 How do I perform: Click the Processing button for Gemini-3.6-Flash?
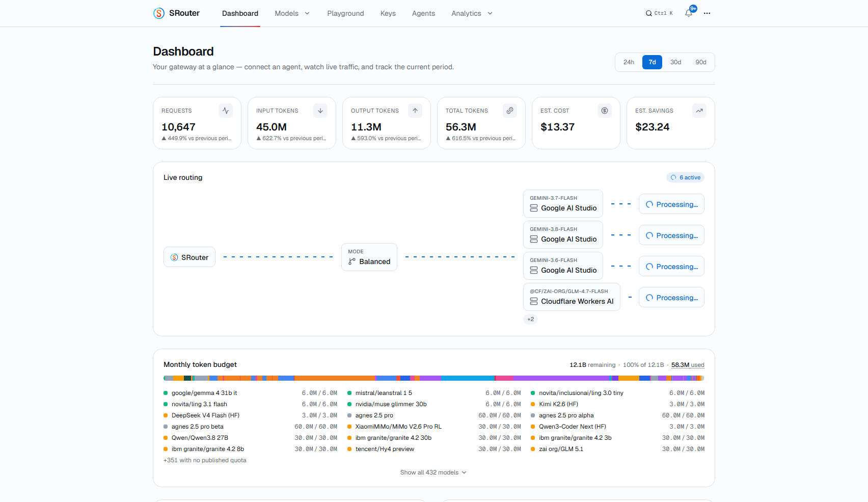point(671,267)
